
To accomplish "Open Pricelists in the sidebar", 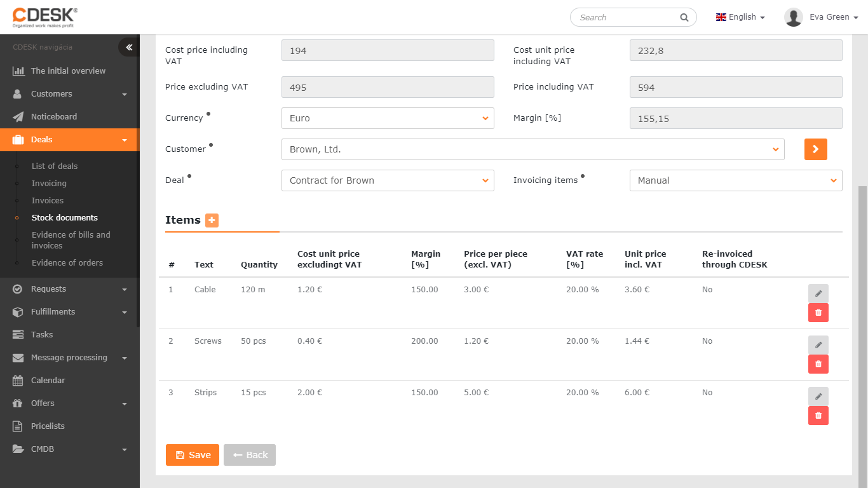I will 48,426.
